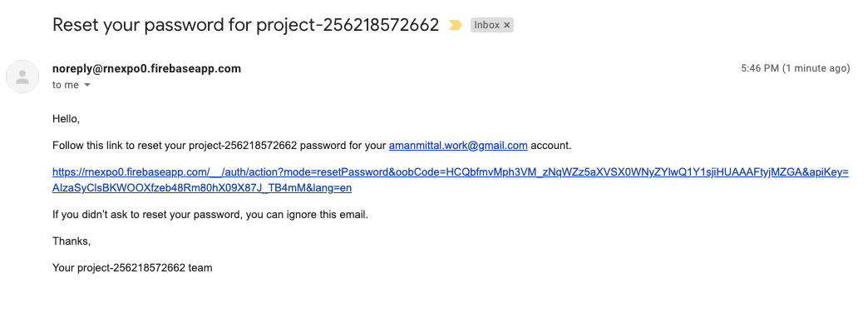Click the Inbox label chip
The height and width of the screenshot is (313, 868).
point(492,25)
